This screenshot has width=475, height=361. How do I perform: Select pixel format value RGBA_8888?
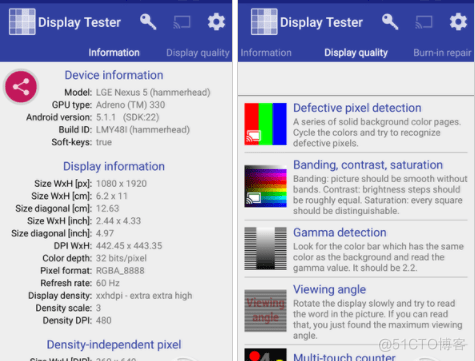point(120,271)
